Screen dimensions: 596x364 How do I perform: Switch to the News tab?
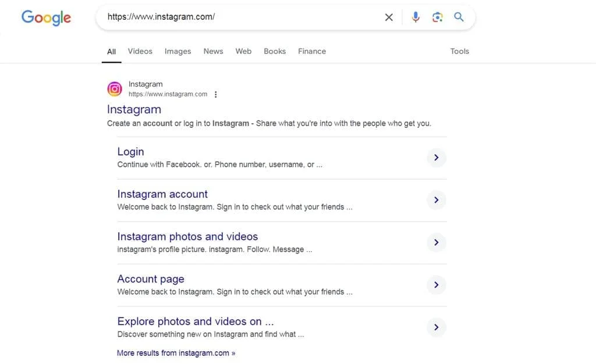(x=213, y=51)
